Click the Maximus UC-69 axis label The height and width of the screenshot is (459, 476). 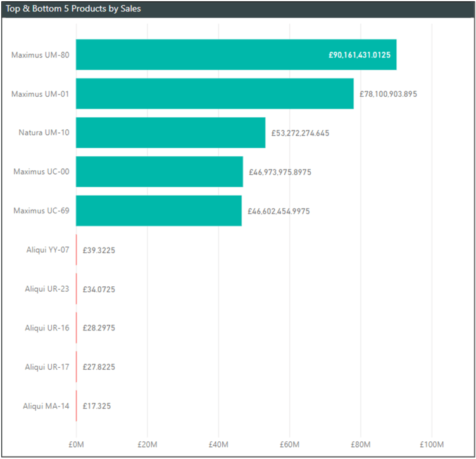(41, 211)
